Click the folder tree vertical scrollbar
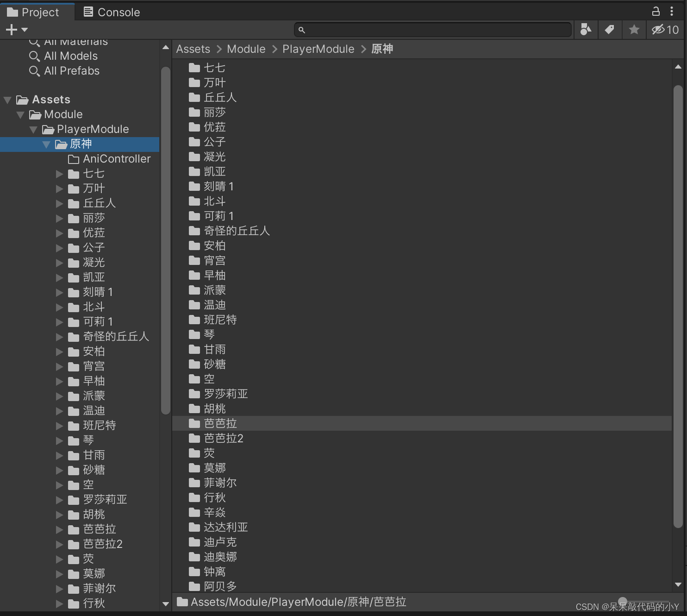This screenshot has width=687, height=616. pos(166,241)
